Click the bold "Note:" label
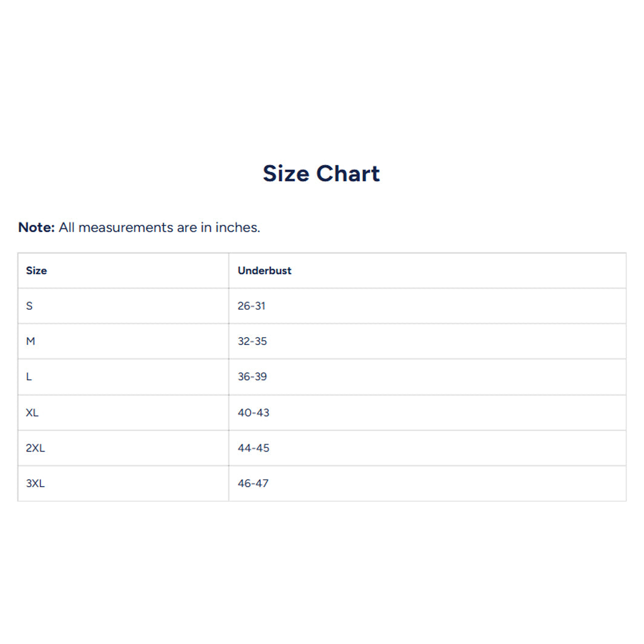 point(36,228)
